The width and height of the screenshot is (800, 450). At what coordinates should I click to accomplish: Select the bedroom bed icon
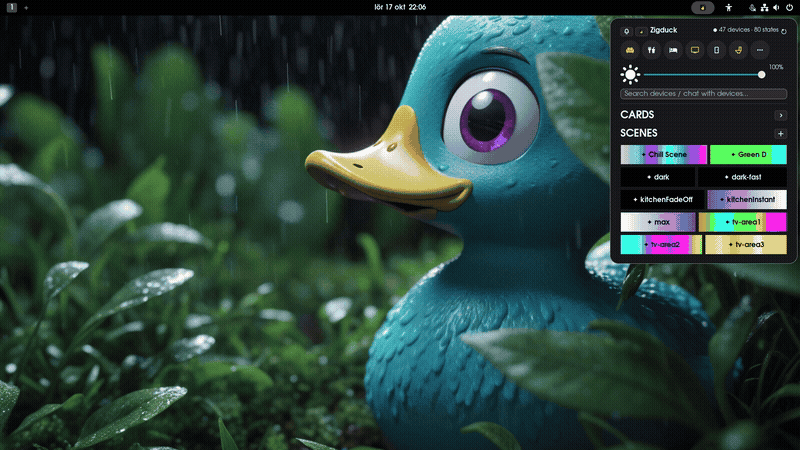click(x=673, y=50)
